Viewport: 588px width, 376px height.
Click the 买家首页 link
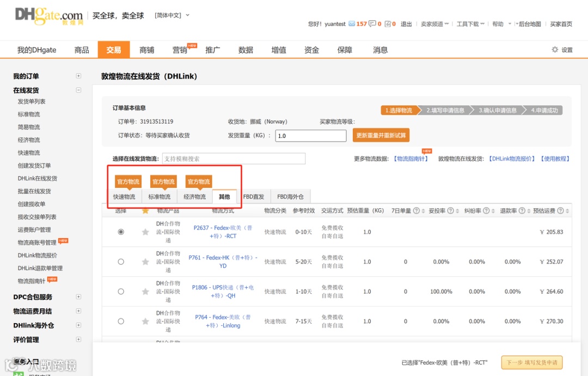tap(561, 24)
